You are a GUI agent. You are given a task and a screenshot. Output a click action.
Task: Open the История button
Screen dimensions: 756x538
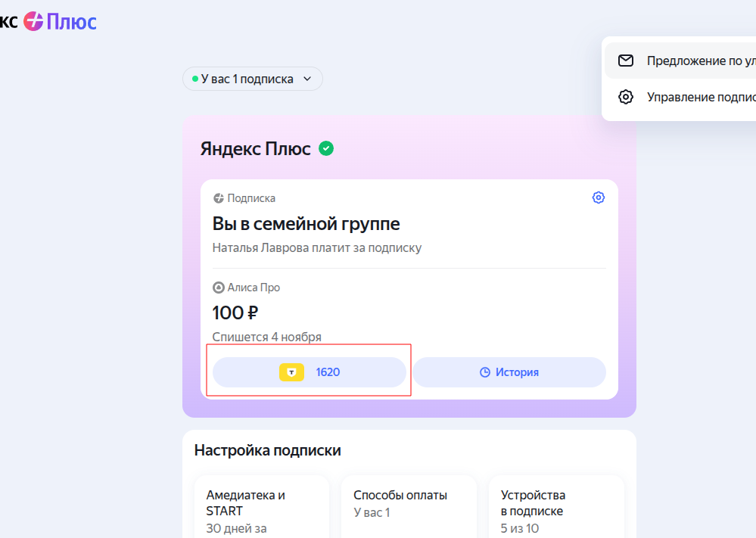pyautogui.click(x=509, y=372)
